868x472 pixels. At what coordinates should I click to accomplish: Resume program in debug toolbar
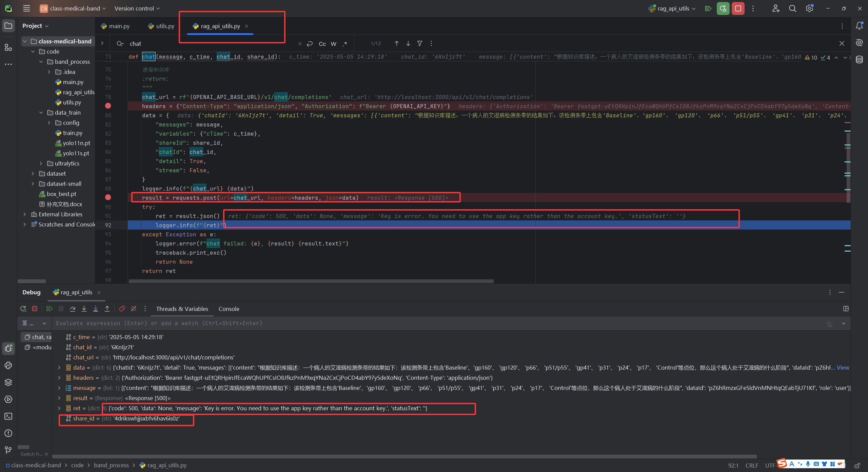(49, 309)
